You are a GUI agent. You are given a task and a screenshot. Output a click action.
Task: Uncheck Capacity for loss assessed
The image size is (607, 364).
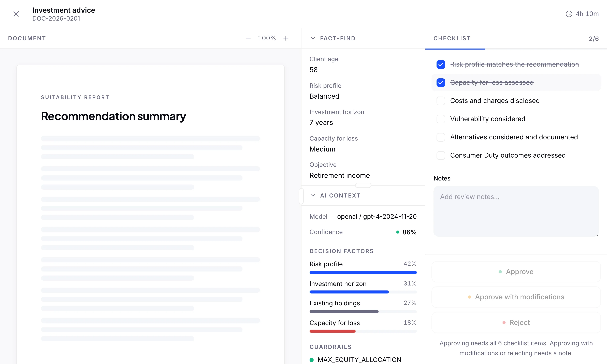coord(441,82)
